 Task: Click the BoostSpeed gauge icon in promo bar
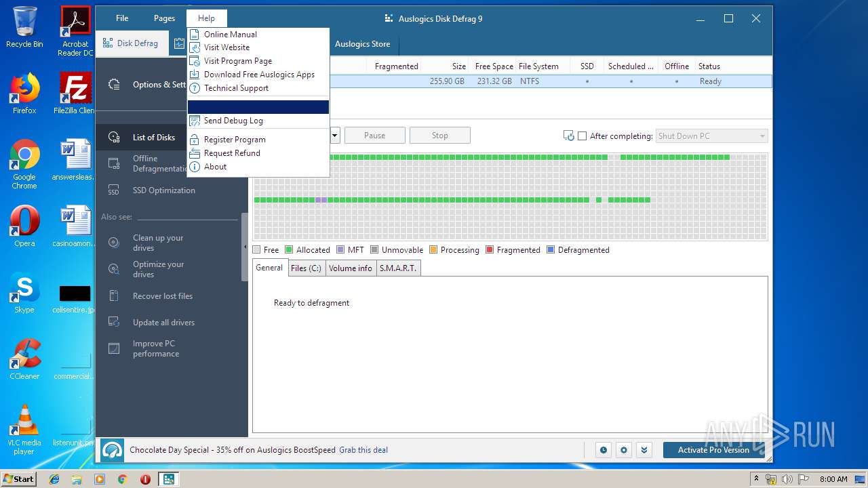113,451
